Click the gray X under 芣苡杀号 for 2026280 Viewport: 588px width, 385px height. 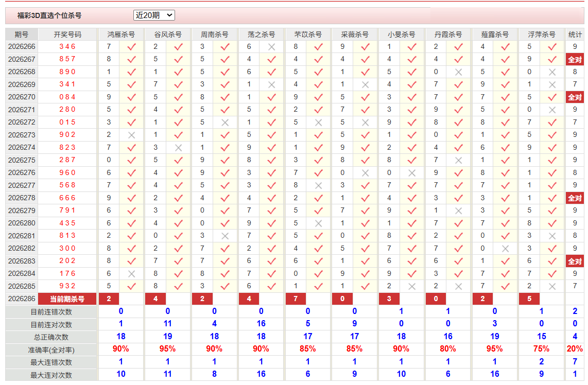point(318,223)
